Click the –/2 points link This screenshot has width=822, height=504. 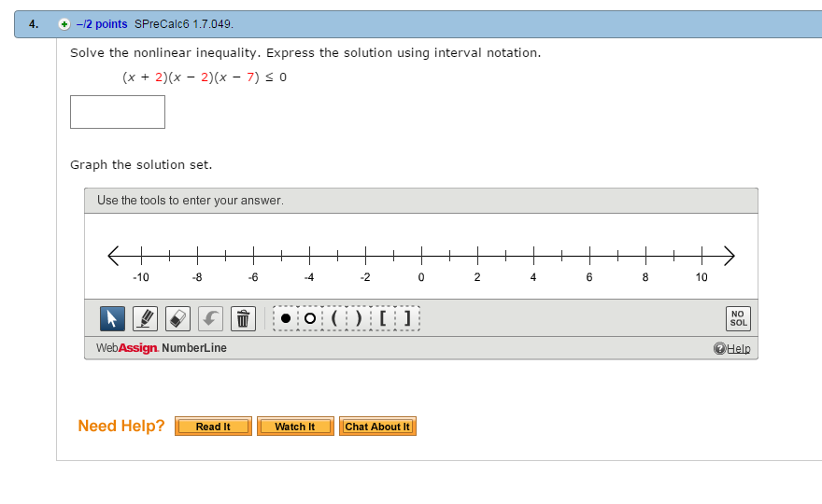(x=102, y=24)
